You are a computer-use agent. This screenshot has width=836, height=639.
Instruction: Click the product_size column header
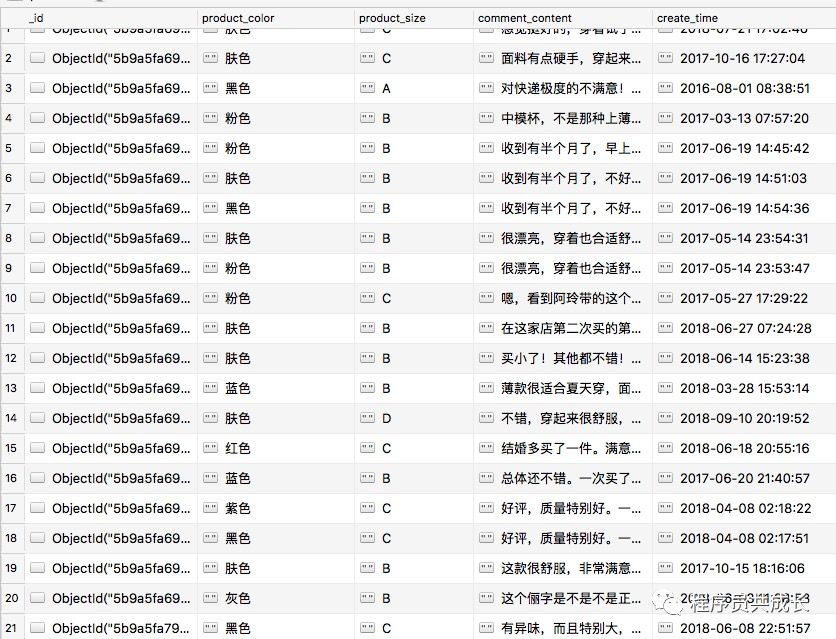414,18
